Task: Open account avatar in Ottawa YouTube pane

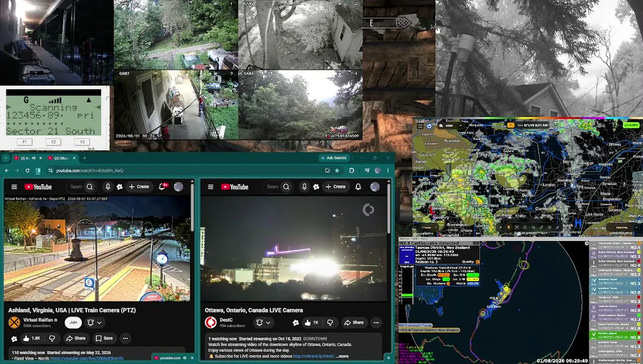Action: tap(375, 187)
